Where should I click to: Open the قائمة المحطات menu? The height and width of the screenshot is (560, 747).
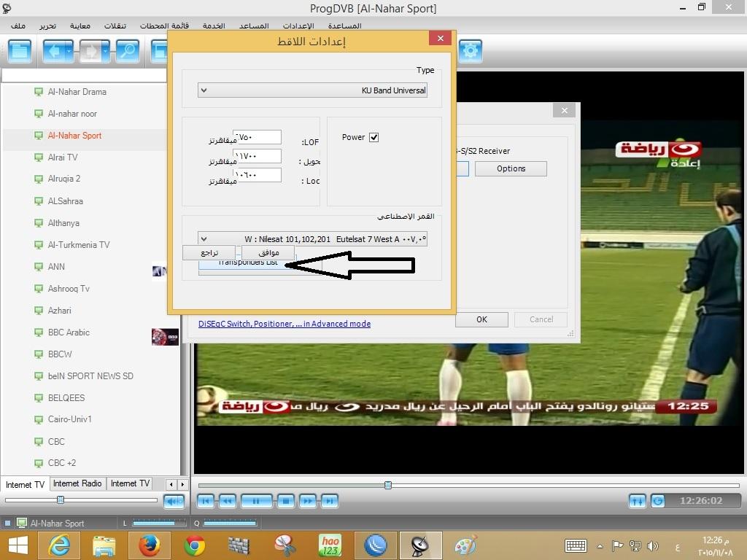164,26
